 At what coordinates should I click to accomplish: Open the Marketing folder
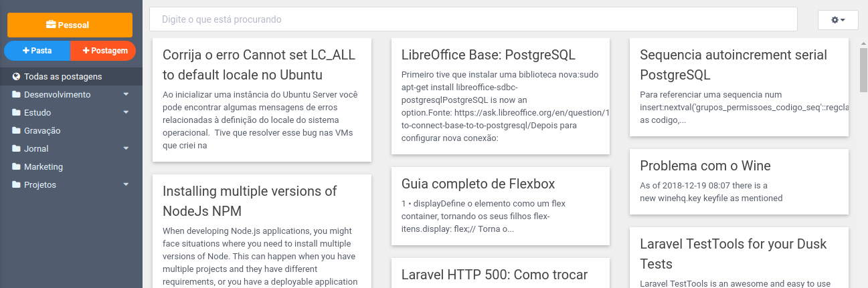tap(71, 166)
